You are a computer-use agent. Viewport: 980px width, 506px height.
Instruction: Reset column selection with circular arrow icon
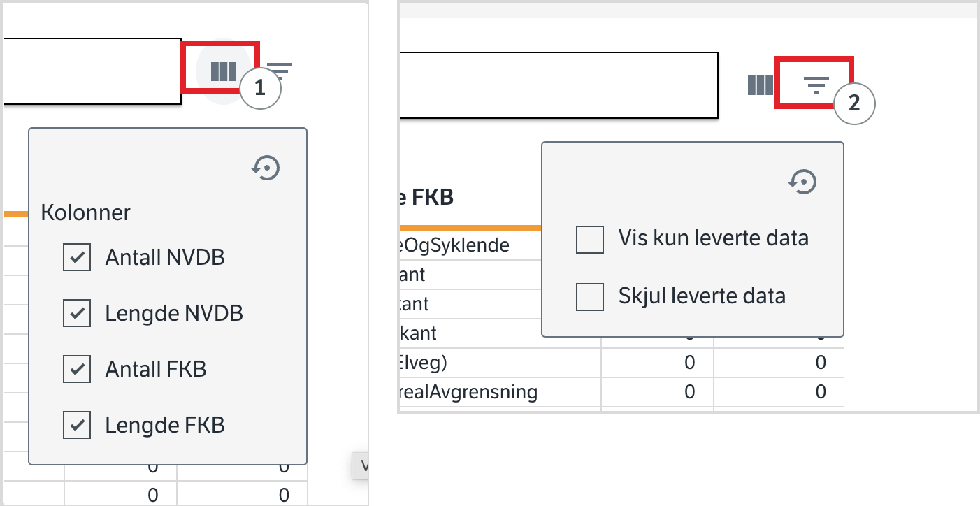[266, 168]
